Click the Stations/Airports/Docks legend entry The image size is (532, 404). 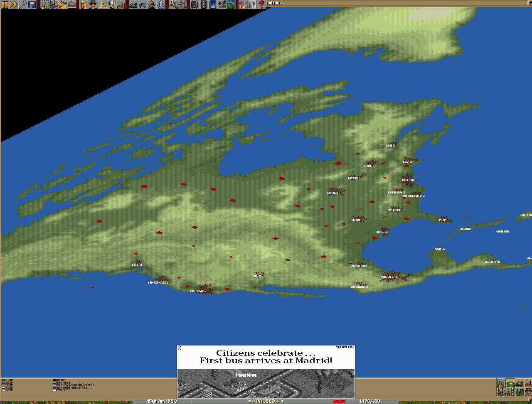[x=73, y=385]
